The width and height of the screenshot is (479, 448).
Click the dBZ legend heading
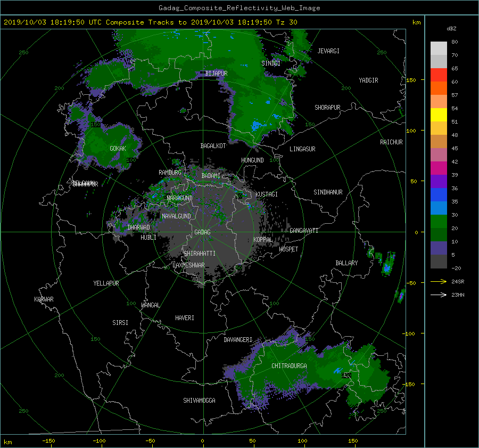coord(451,29)
